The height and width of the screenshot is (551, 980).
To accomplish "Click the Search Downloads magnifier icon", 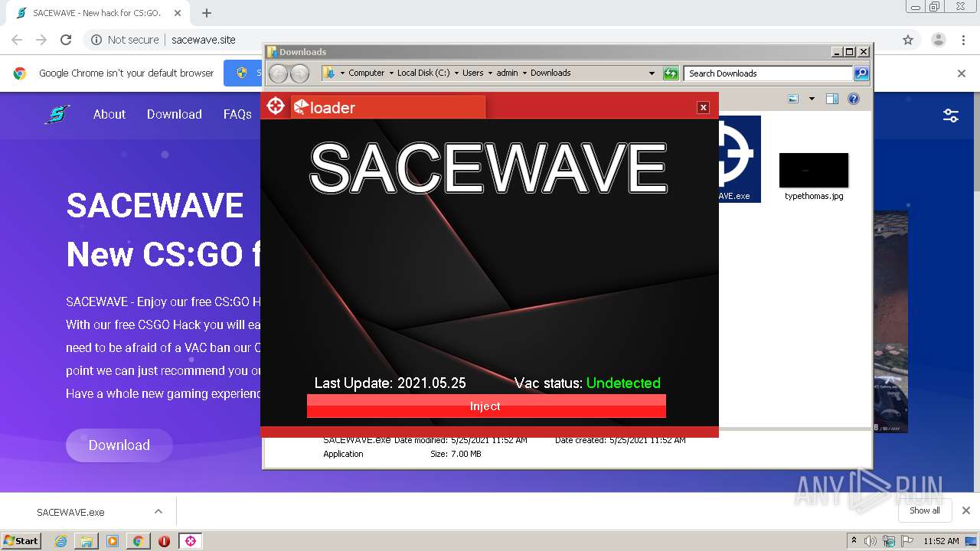I will [861, 73].
